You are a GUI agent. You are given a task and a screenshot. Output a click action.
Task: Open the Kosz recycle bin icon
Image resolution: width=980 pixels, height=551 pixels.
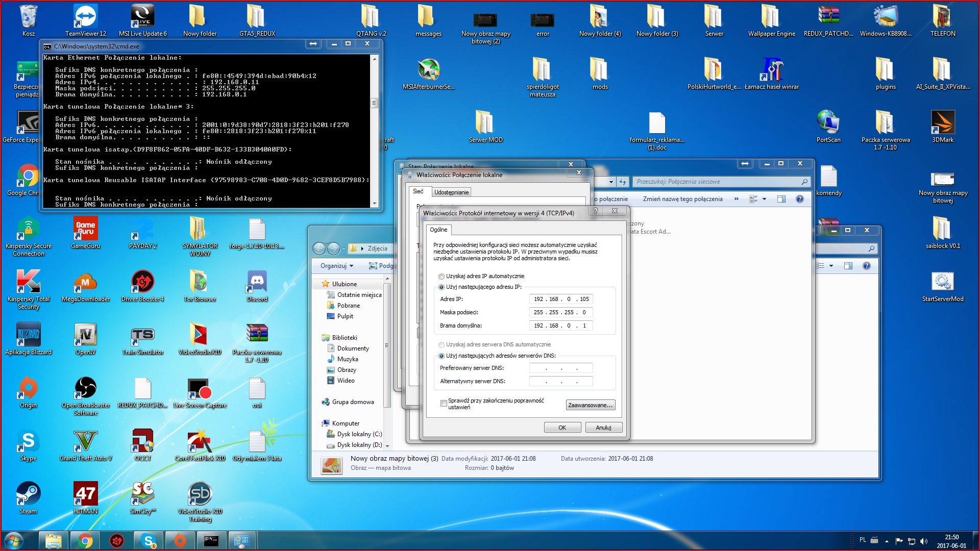[29, 20]
